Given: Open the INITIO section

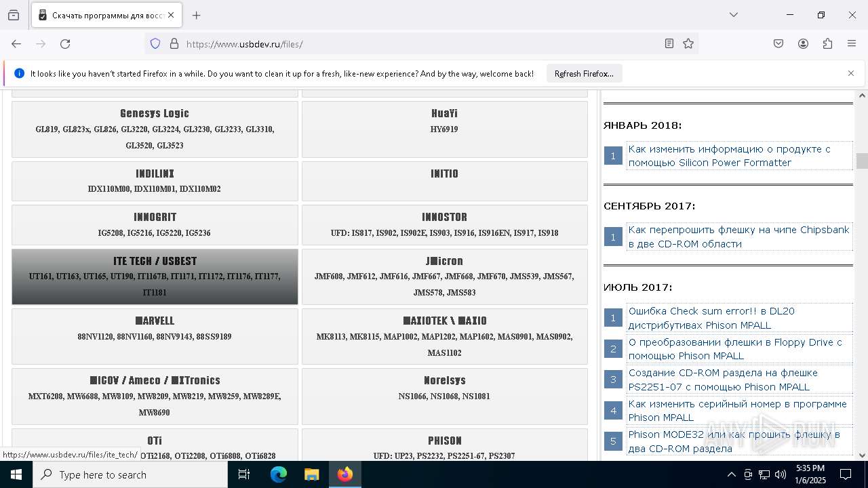Looking at the screenshot, I should (444, 181).
